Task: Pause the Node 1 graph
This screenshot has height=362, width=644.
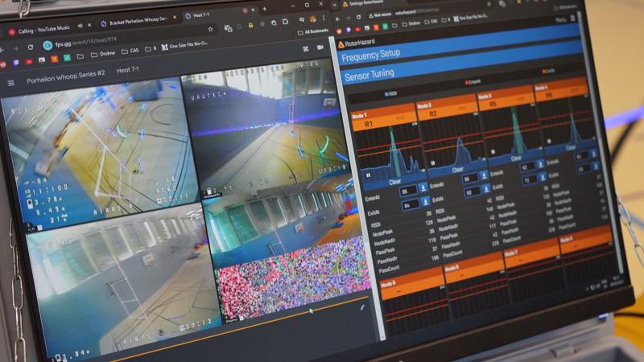Action: pyautogui.click(x=368, y=175)
